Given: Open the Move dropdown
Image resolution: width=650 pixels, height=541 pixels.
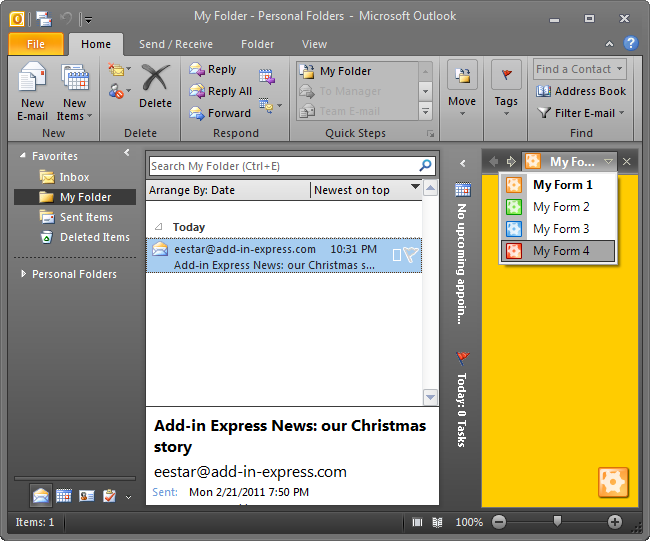Looking at the screenshot, I should pos(462,89).
